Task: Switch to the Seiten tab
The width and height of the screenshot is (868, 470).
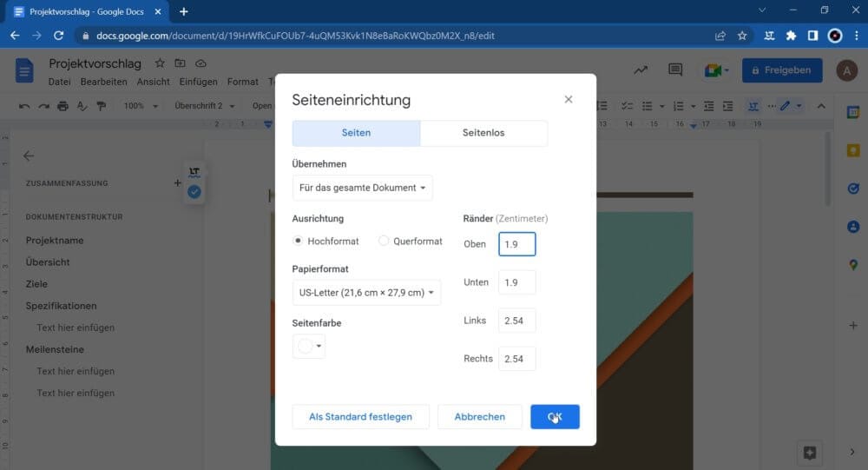Action: (356, 133)
